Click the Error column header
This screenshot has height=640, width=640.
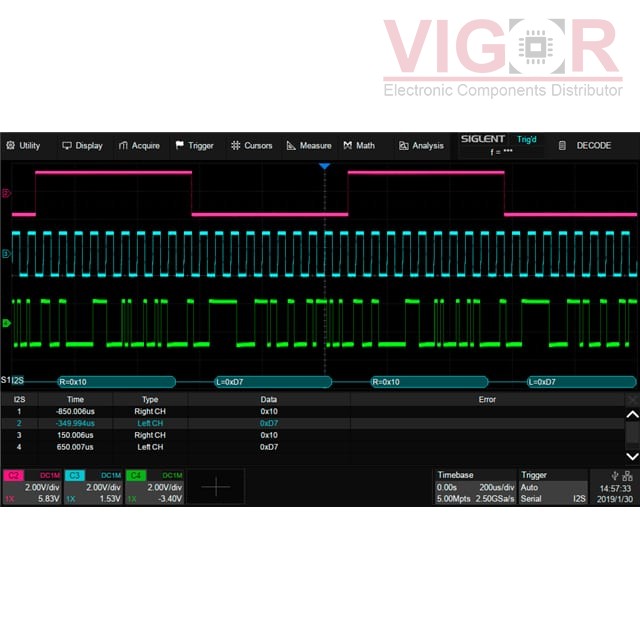[x=487, y=400]
